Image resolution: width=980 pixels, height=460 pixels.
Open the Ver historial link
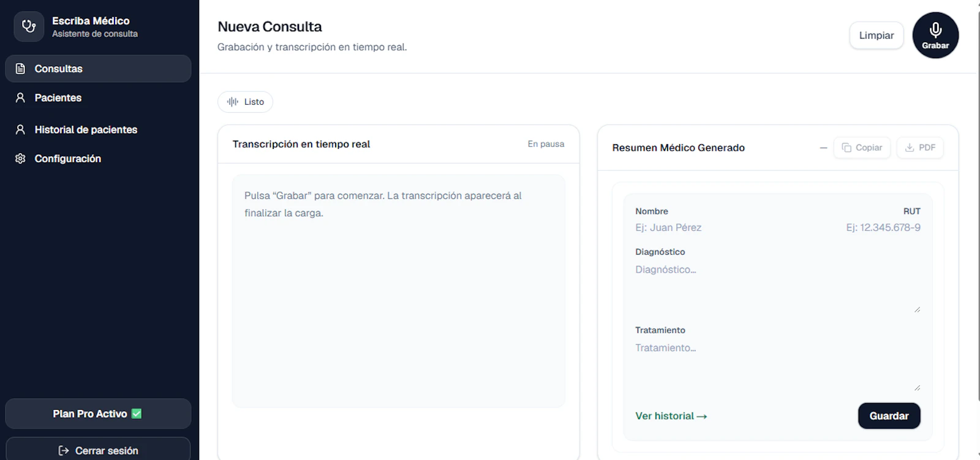(671, 416)
